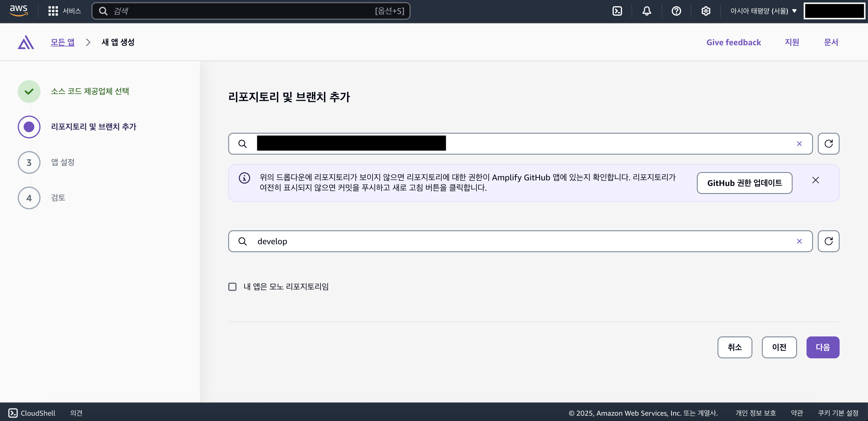868x421 pixels.
Task: Refresh the branch list with the refresh icon
Action: pos(829,241)
